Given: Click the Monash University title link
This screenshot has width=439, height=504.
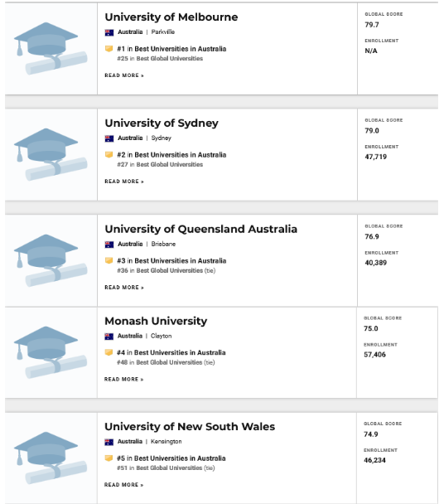Looking at the screenshot, I should point(156,321).
